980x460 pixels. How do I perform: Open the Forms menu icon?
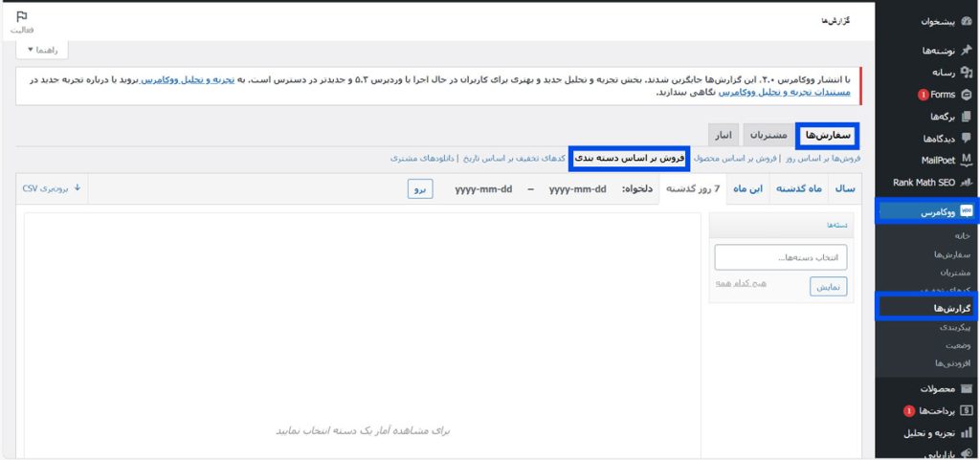967,95
